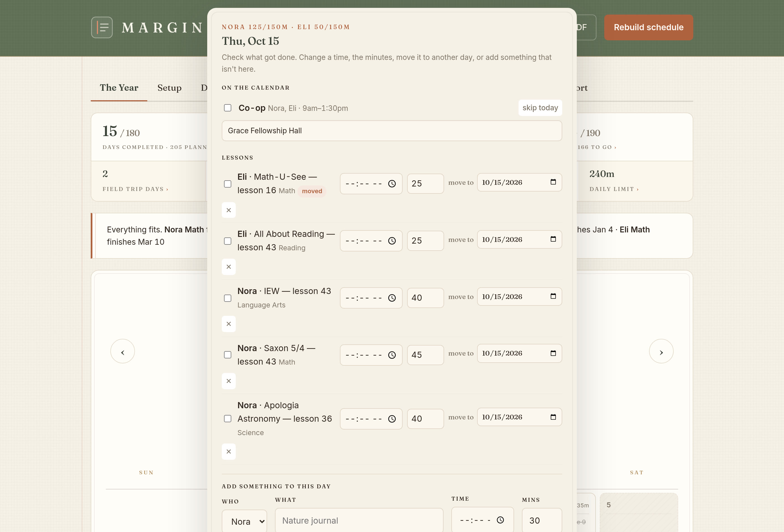Screen dimensions: 784x532
Task: Open clock picker for All About Reading time
Action: (x=392, y=241)
